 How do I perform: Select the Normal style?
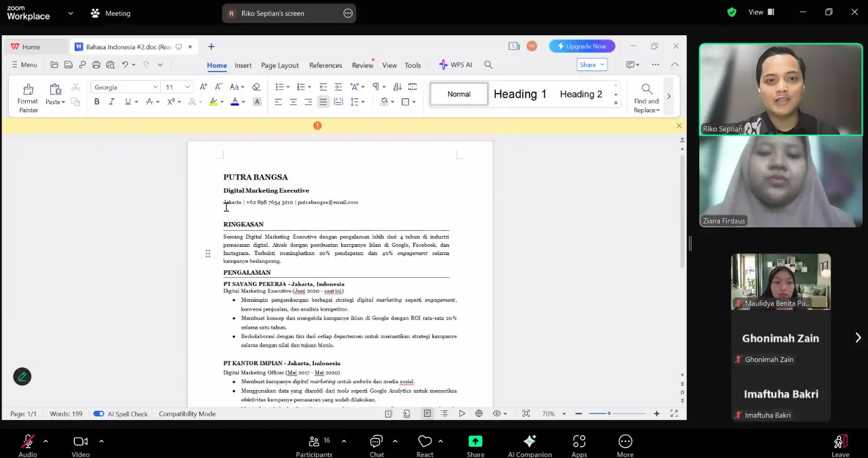[459, 94]
